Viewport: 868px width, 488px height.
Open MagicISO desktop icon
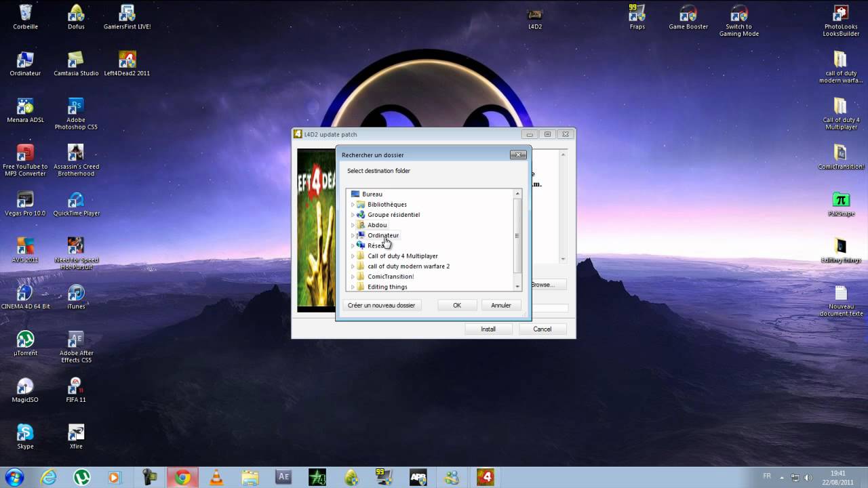(x=25, y=390)
